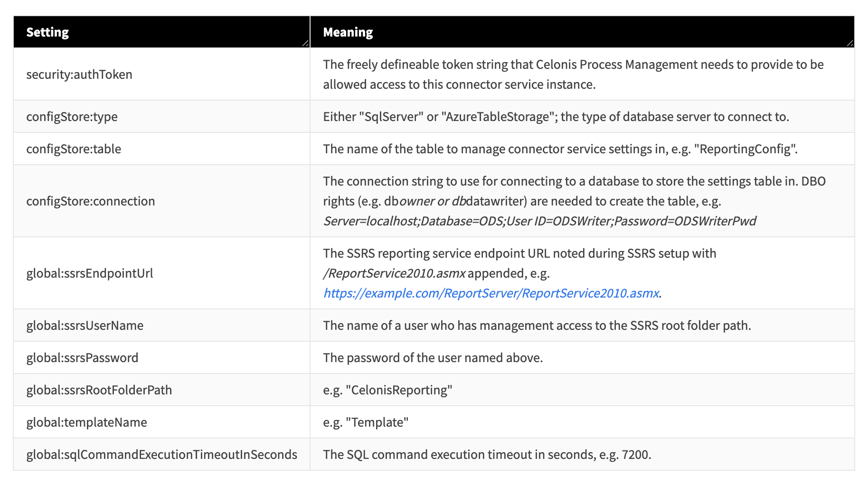Click "The password of the user named above" text
This screenshot has height=485, width=868.
tap(433, 358)
